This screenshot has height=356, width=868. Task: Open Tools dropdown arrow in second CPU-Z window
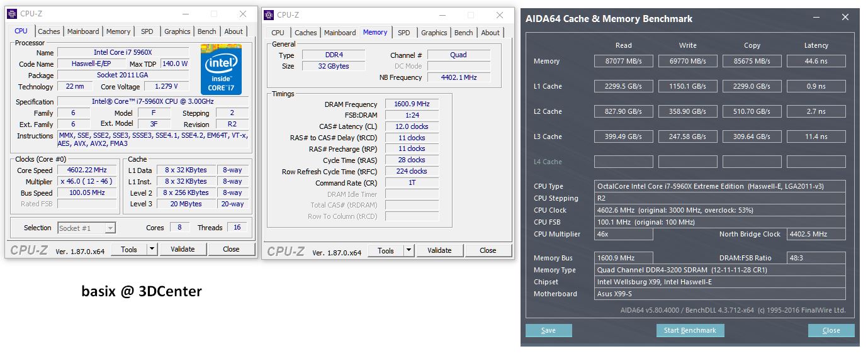(x=409, y=250)
